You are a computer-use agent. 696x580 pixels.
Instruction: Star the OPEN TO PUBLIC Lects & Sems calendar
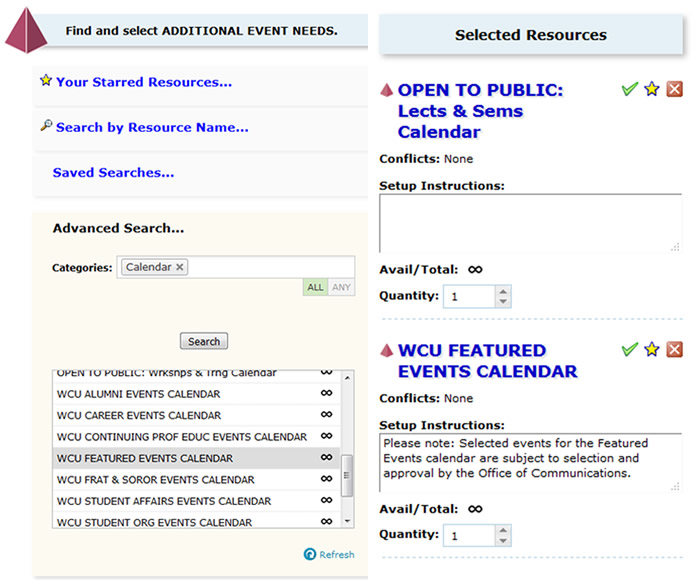tap(652, 90)
